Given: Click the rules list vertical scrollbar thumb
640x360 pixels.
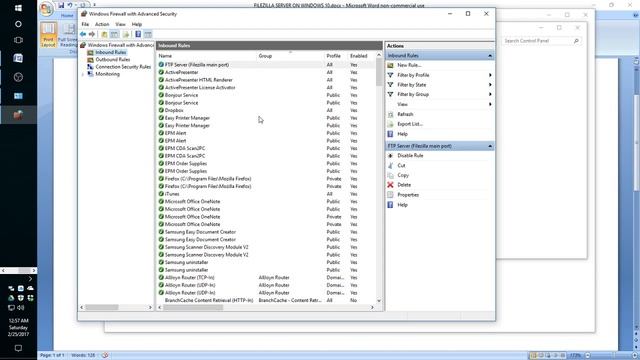Looking at the screenshot, I should pyautogui.click(x=379, y=72).
